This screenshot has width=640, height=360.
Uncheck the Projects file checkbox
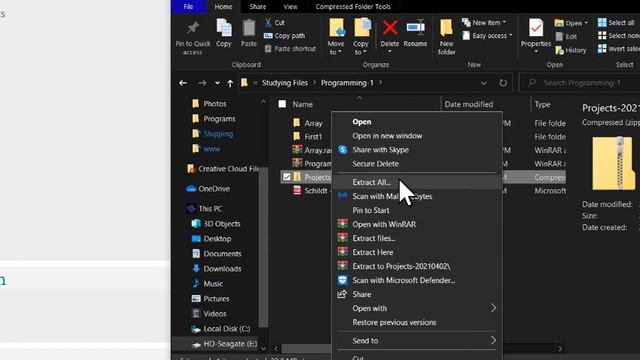coord(287,177)
